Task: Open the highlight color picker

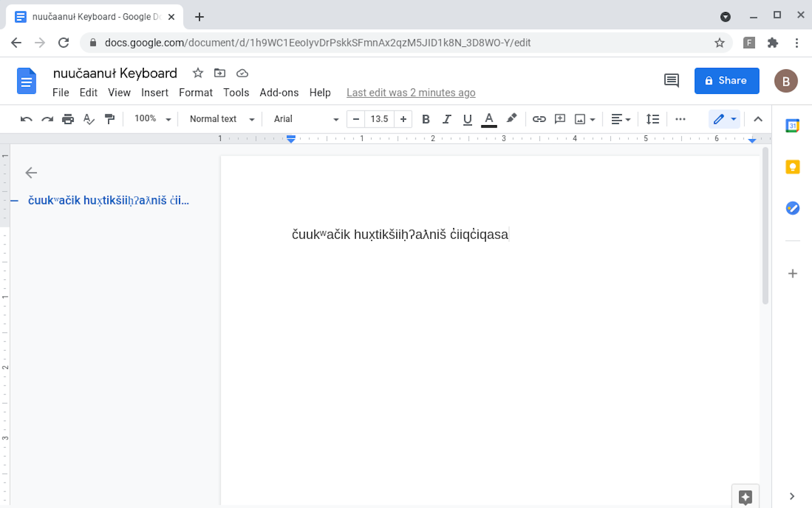Action: pyautogui.click(x=511, y=119)
